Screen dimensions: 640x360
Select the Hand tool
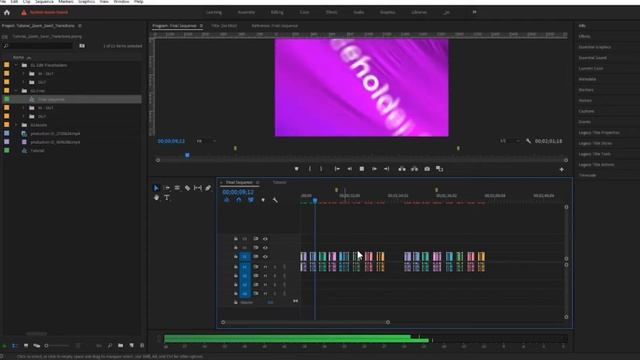point(156,198)
